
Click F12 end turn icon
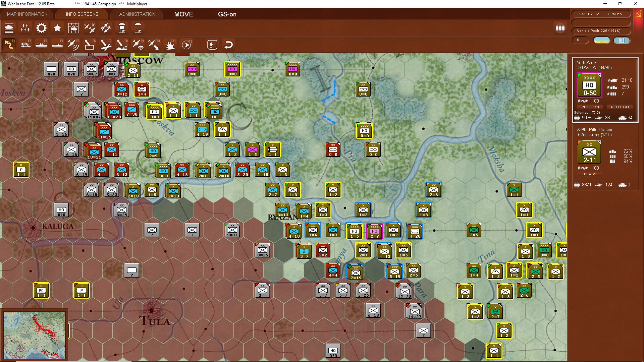pos(186,45)
